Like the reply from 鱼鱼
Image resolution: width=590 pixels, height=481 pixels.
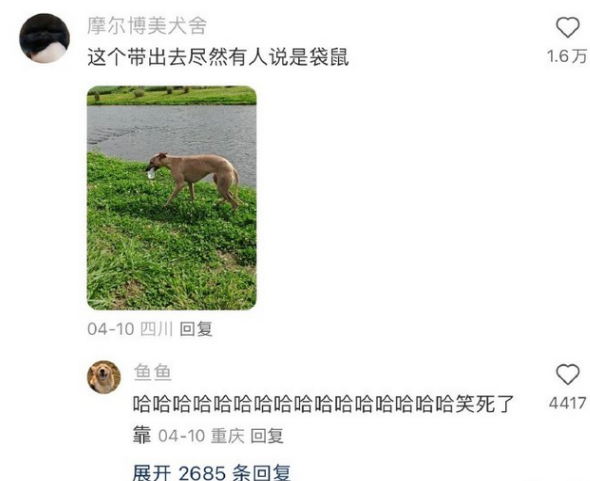(567, 374)
